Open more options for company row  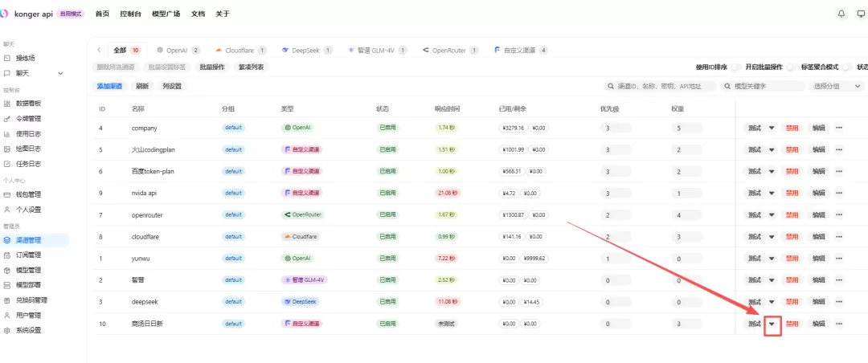pyautogui.click(x=838, y=128)
